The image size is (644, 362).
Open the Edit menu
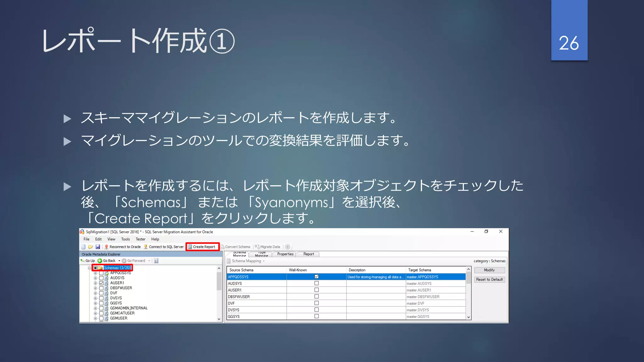pos(98,239)
